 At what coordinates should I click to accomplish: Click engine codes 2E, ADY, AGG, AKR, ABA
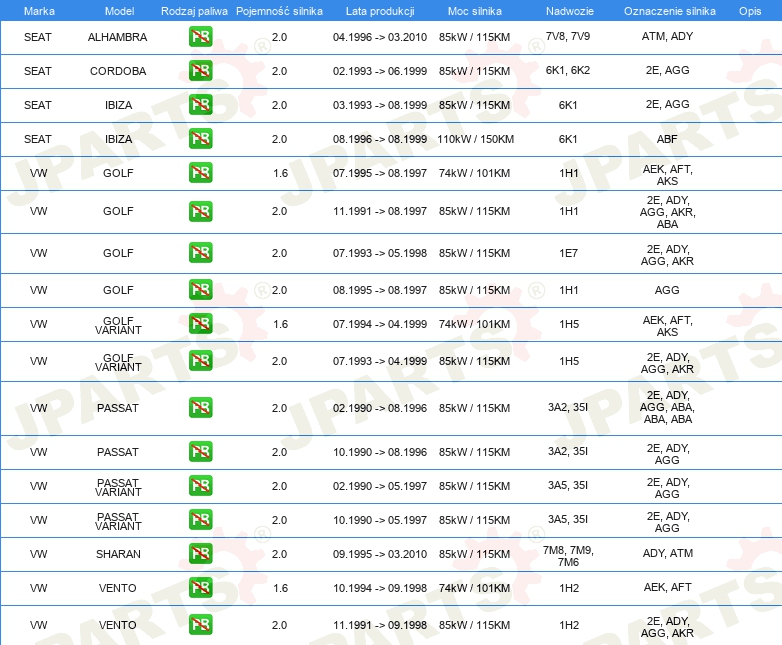pos(667,212)
